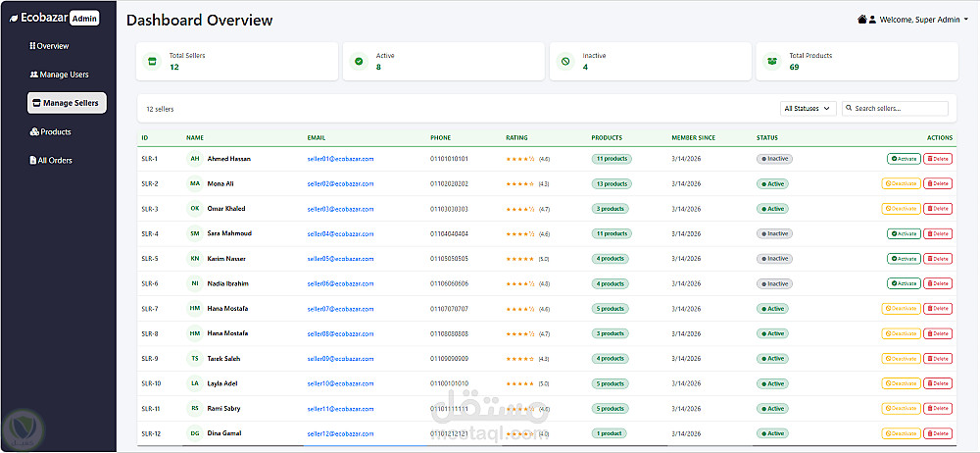Deactivate seller Dina Gamal
This screenshot has width=980, height=453.
tap(901, 433)
